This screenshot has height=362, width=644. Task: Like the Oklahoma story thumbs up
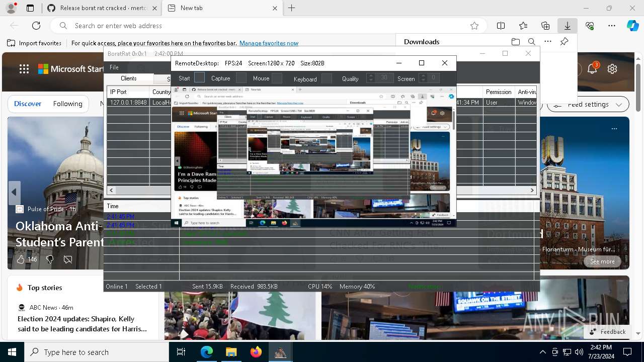(21, 259)
